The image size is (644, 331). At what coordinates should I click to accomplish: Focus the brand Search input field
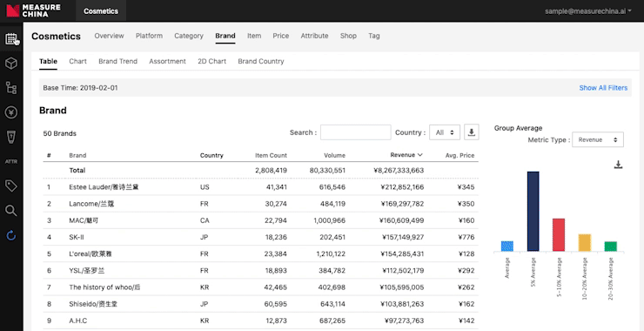tap(356, 132)
